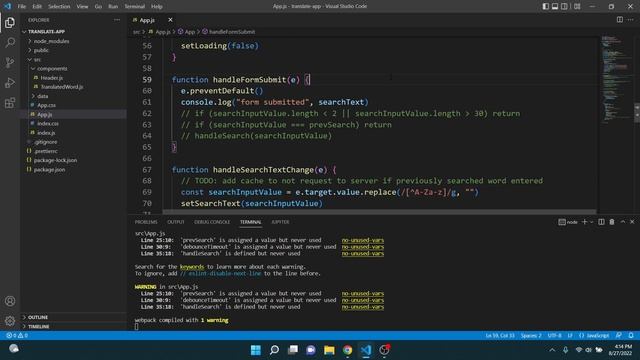Click Spaces: 2 indentation setting
Image resolution: width=640 pixels, height=360 pixels.
pos(531,336)
